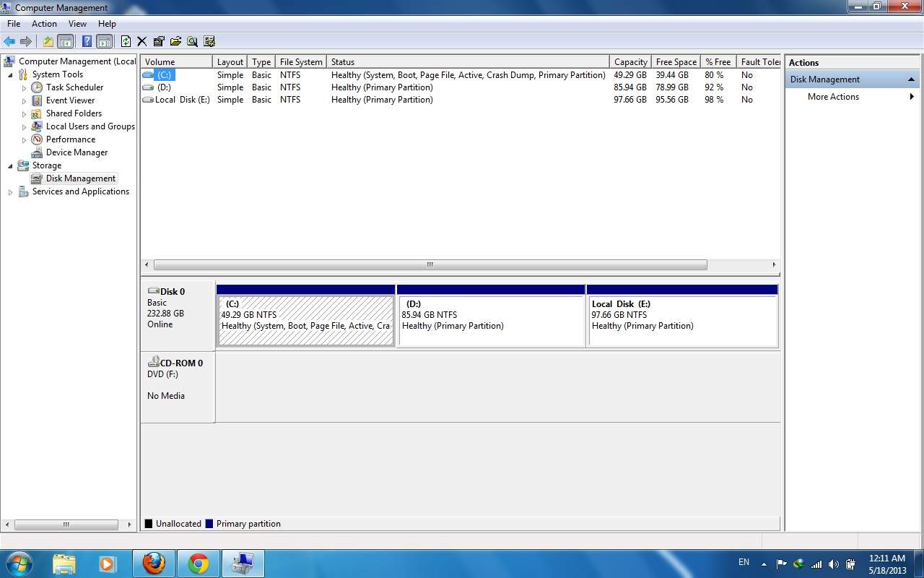The width and height of the screenshot is (924, 578).
Task: Expand the Task Scheduler node arrow
Action: click(24, 87)
